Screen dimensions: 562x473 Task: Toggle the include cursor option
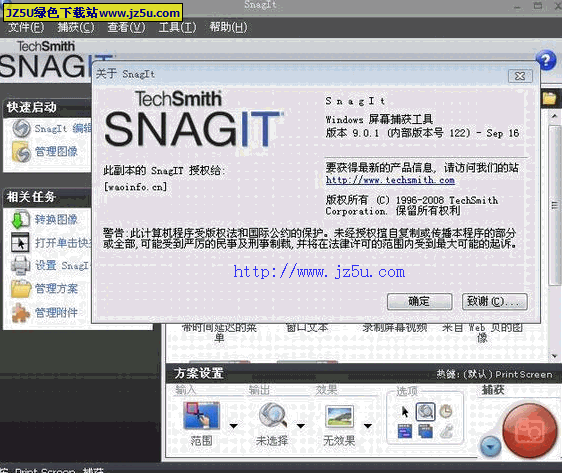coord(405,412)
